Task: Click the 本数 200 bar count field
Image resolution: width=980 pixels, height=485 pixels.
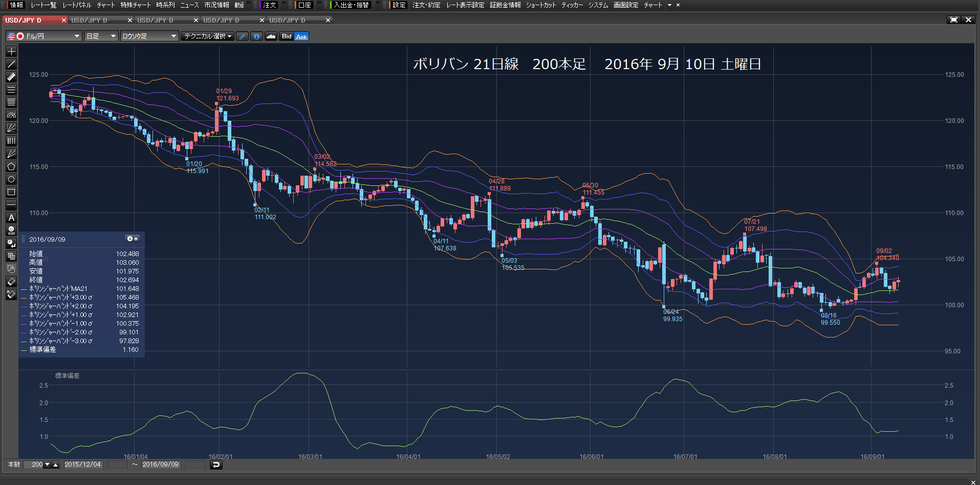Action: tap(34, 465)
